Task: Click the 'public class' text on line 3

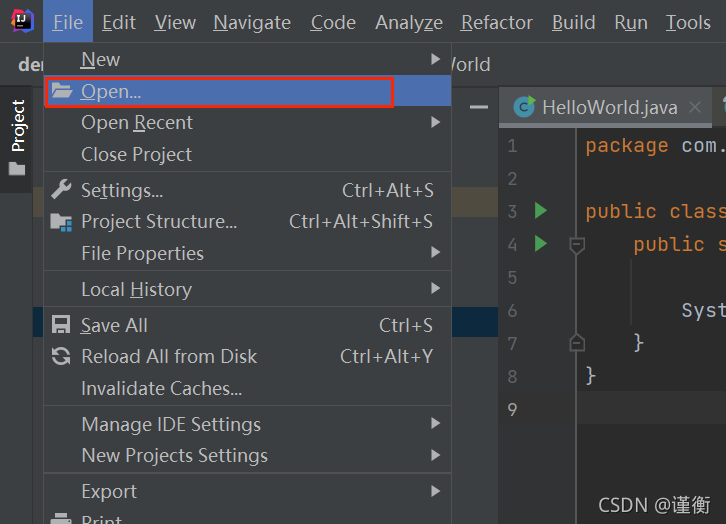Action: coord(656,212)
